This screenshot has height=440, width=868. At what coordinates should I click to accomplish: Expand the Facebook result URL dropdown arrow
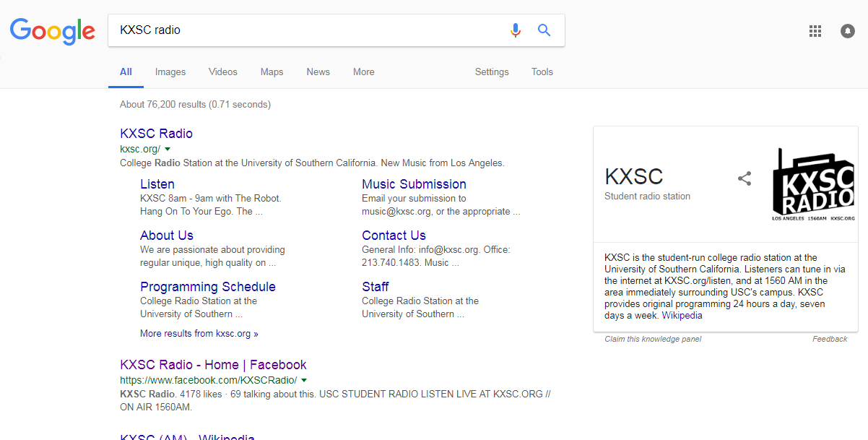pos(304,381)
